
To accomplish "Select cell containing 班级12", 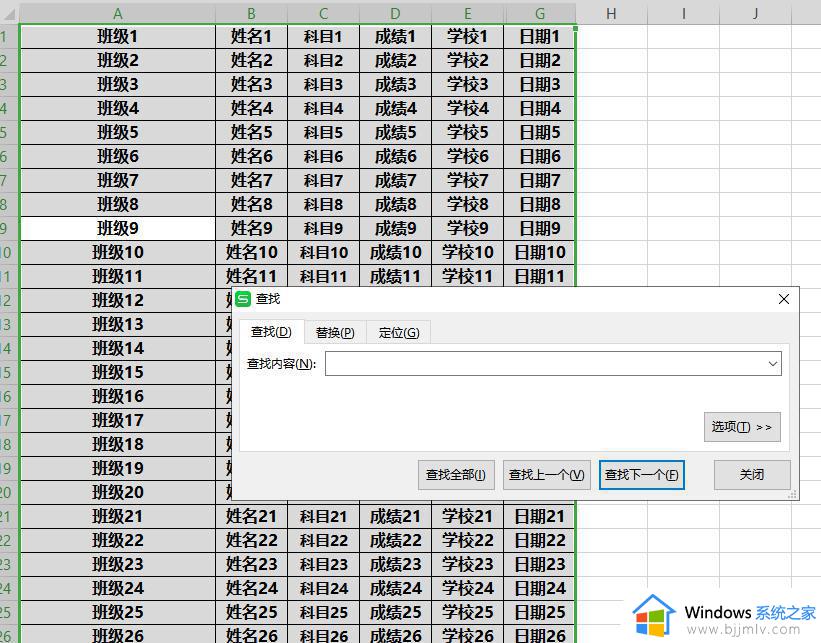I will click(x=118, y=301).
